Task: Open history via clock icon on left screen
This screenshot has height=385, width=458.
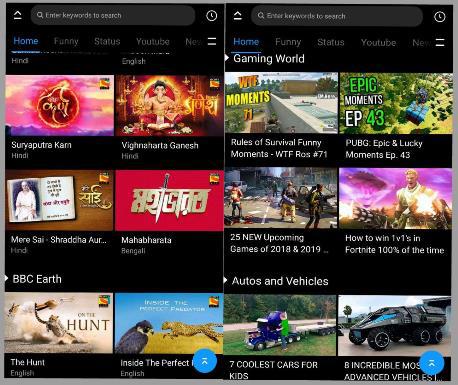Action: tap(211, 16)
